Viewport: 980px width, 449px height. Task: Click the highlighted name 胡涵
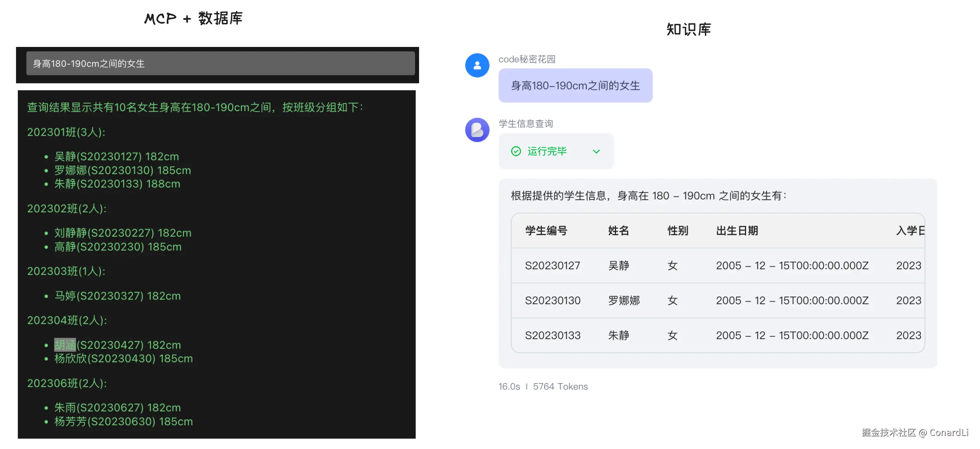tap(65, 345)
